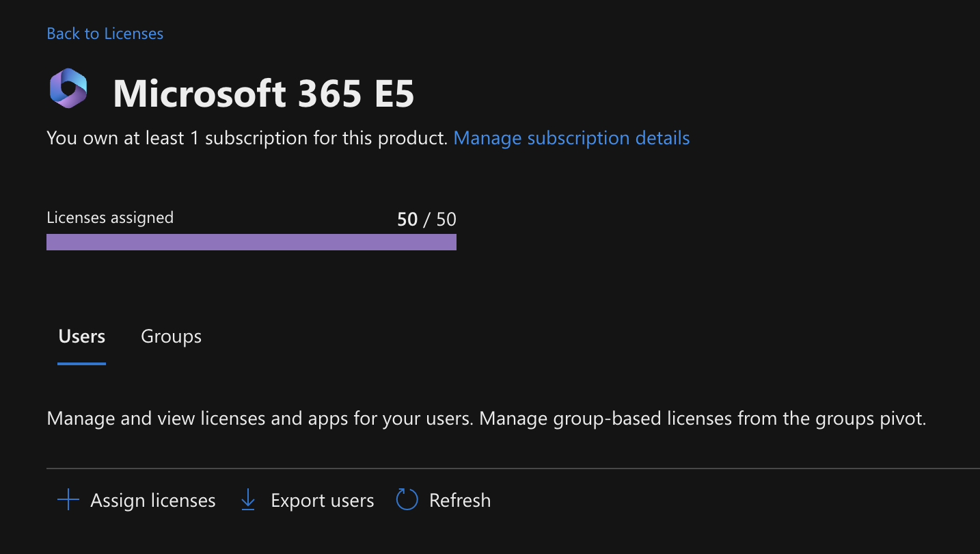Switch to the Groups tab
This screenshot has height=554, width=980.
click(171, 337)
